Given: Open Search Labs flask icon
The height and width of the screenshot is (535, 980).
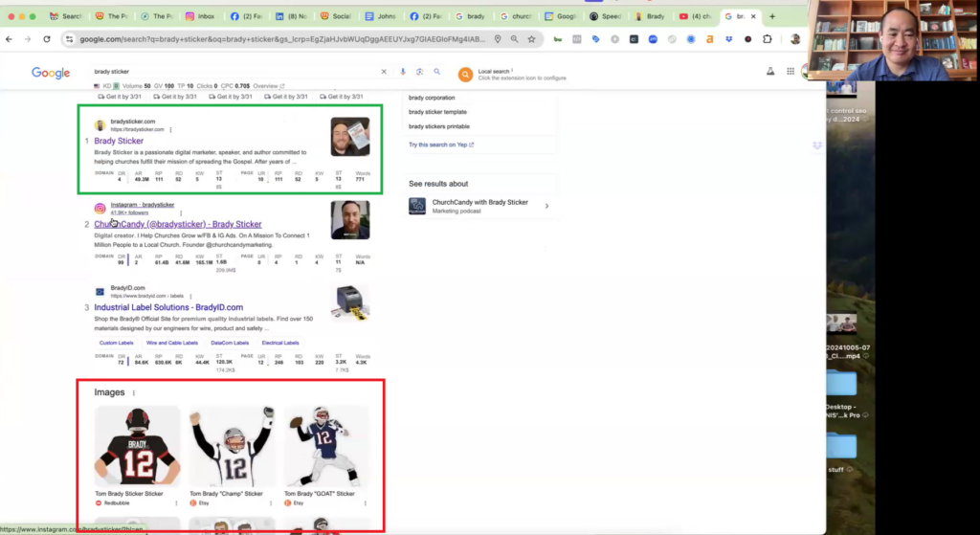Looking at the screenshot, I should (x=770, y=72).
